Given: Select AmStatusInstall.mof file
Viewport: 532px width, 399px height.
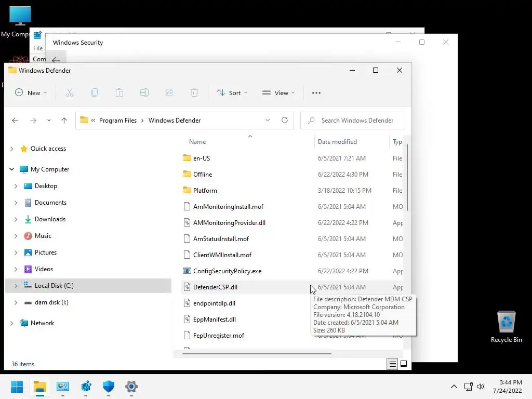Looking at the screenshot, I should [x=221, y=239].
